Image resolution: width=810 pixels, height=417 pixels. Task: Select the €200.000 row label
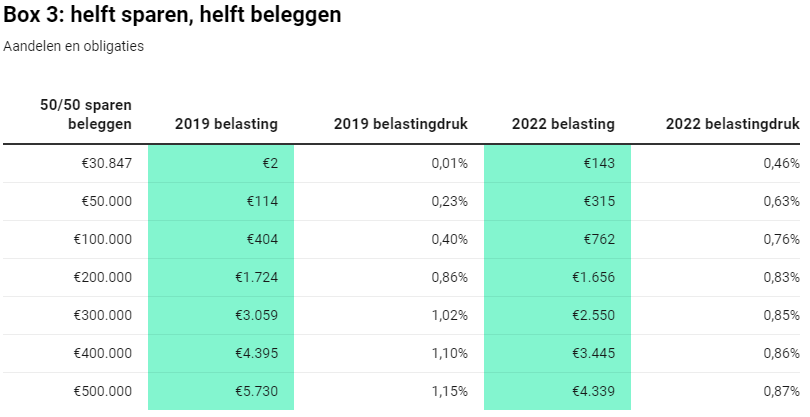pos(102,277)
